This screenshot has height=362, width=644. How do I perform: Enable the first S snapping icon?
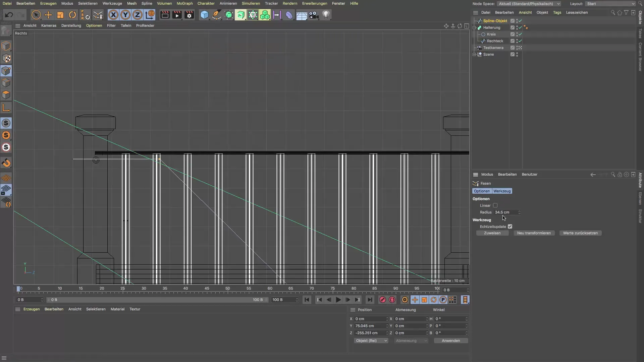(x=6, y=123)
